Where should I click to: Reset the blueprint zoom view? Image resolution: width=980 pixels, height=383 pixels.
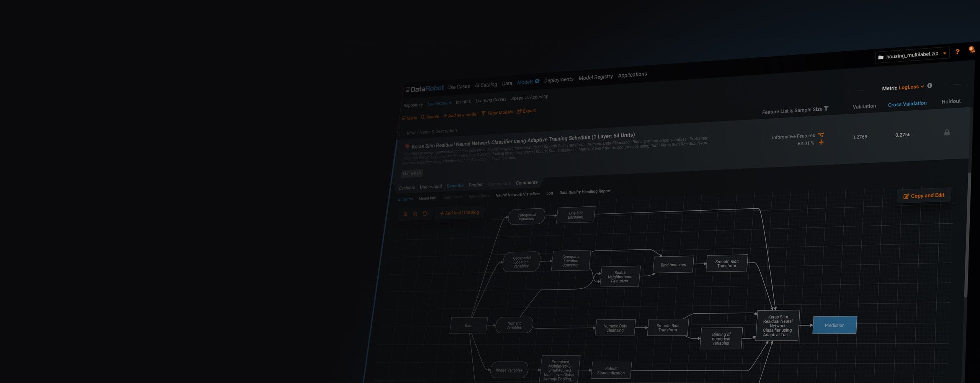pos(425,214)
